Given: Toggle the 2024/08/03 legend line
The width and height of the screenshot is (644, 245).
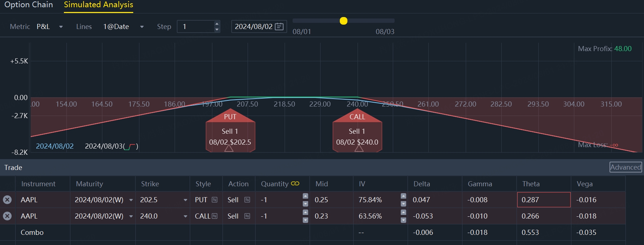Looking at the screenshot, I should pyautogui.click(x=111, y=146).
